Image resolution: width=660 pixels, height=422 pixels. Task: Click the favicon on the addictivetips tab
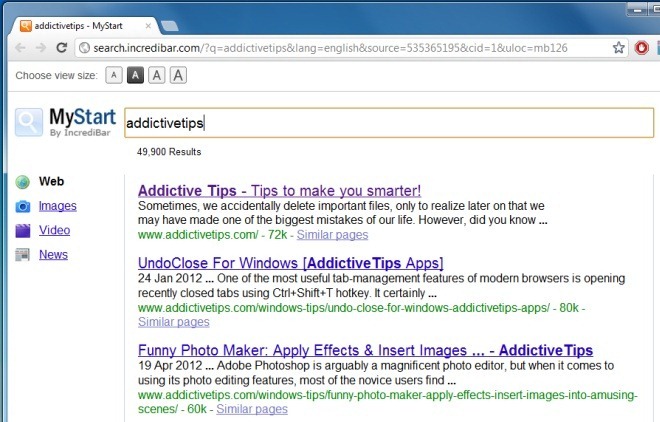point(26,26)
